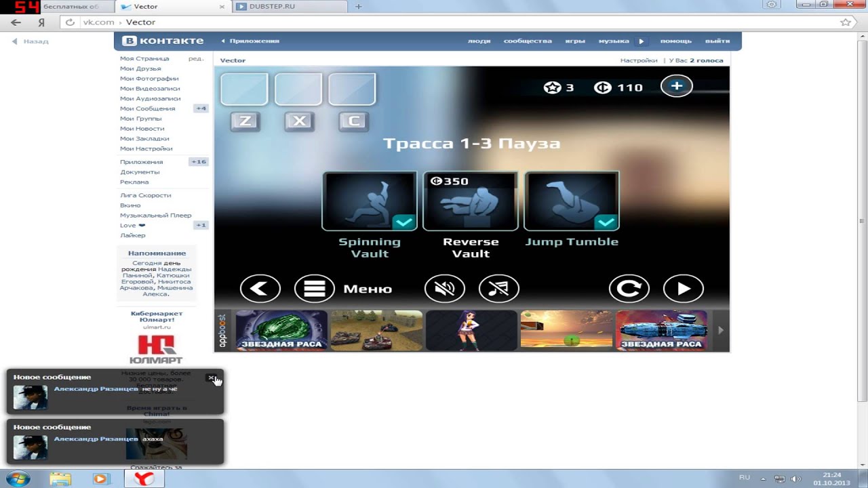Open first Звездная Раса game thumbnail
This screenshot has width=868, height=488.
point(281,331)
